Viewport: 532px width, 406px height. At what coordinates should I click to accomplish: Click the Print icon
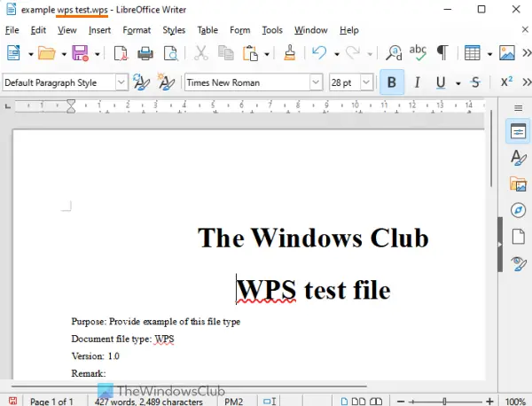pos(145,53)
